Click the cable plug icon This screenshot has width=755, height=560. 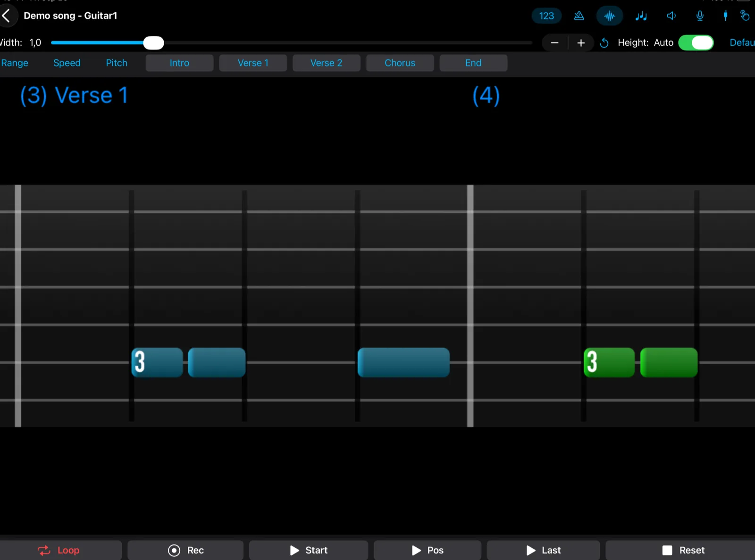(x=725, y=16)
